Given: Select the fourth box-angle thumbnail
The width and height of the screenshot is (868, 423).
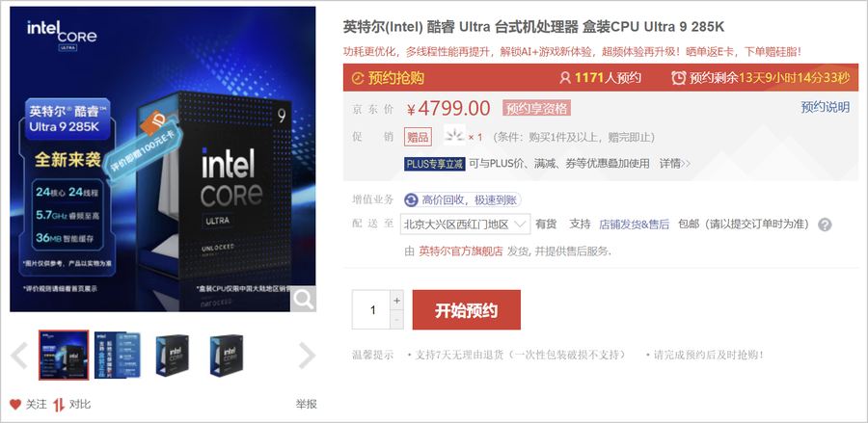Looking at the screenshot, I should pos(228,356).
